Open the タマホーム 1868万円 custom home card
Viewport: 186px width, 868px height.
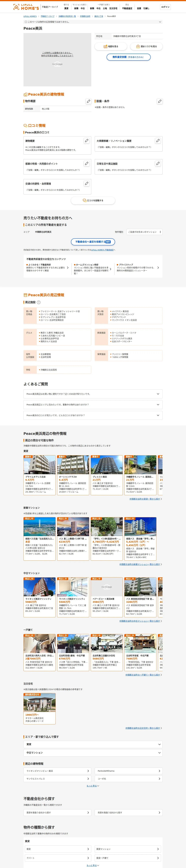pos(40,709)
